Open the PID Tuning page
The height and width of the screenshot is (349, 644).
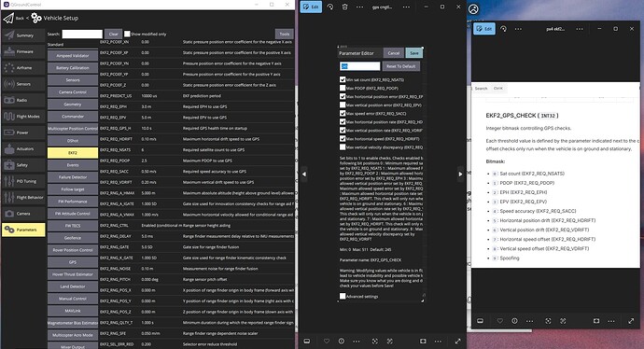[23, 181]
